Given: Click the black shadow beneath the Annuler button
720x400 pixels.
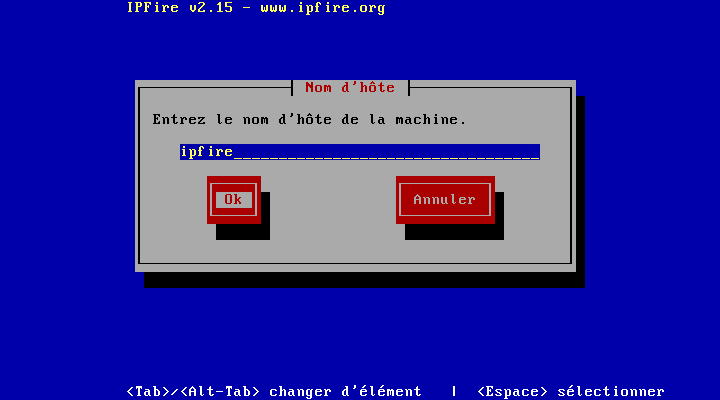Looking at the screenshot, I should pos(454,232).
